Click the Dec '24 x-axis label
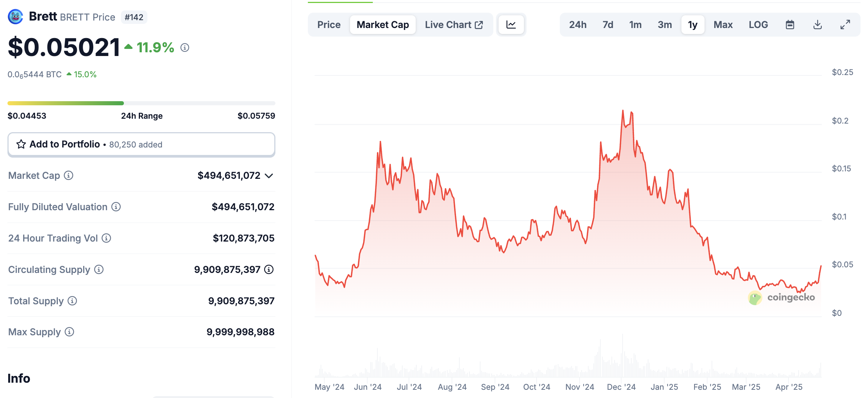The image size is (868, 398). (621, 387)
